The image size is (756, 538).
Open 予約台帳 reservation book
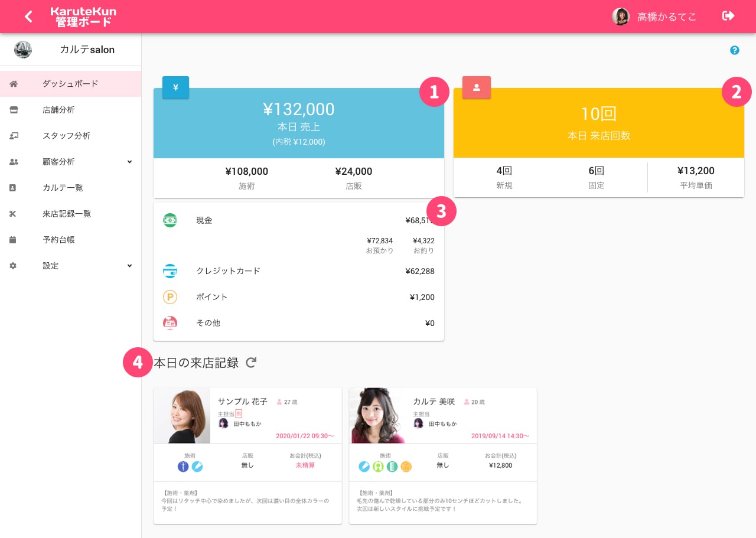coord(58,240)
